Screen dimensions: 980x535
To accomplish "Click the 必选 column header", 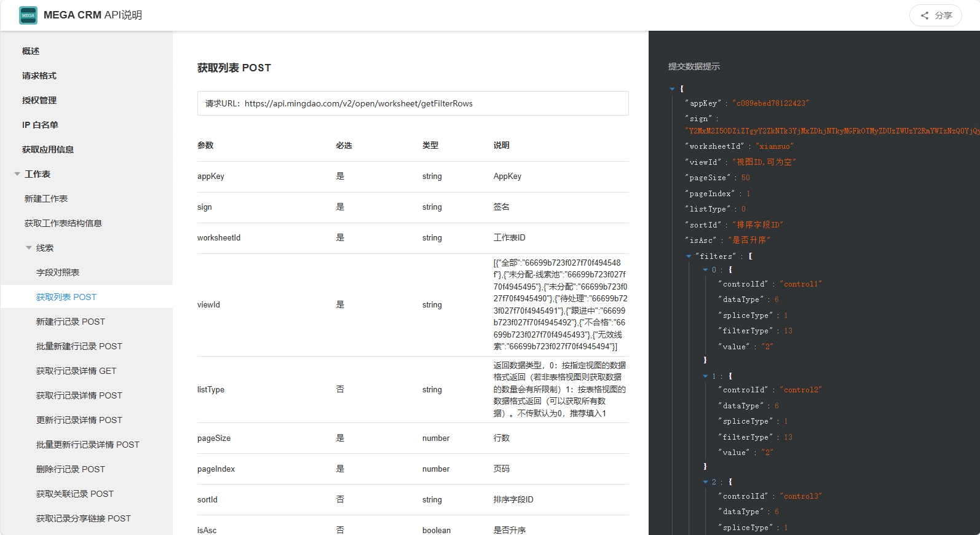I will [344, 146].
